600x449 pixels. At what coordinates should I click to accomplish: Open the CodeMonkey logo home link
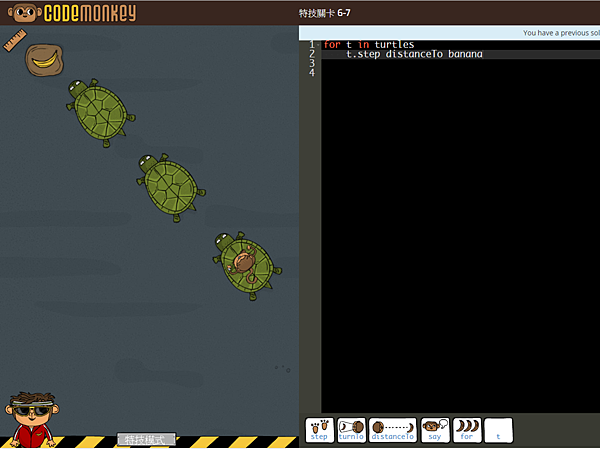coord(72,13)
